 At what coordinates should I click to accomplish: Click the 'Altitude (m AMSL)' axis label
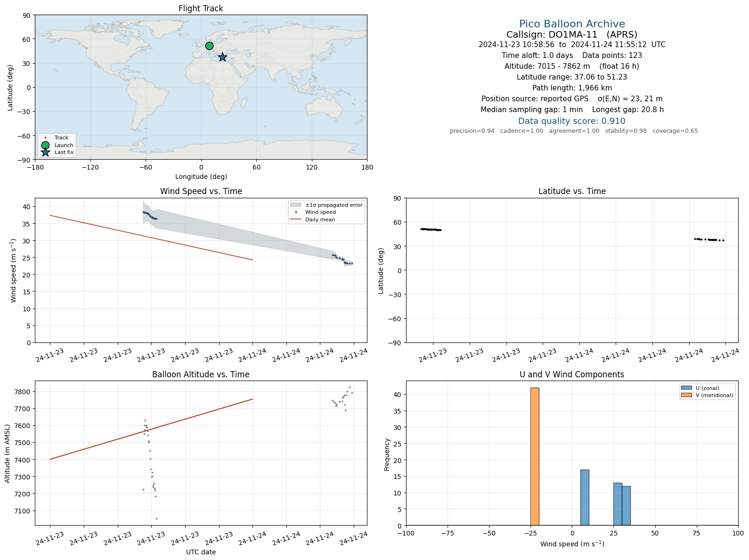click(8, 453)
